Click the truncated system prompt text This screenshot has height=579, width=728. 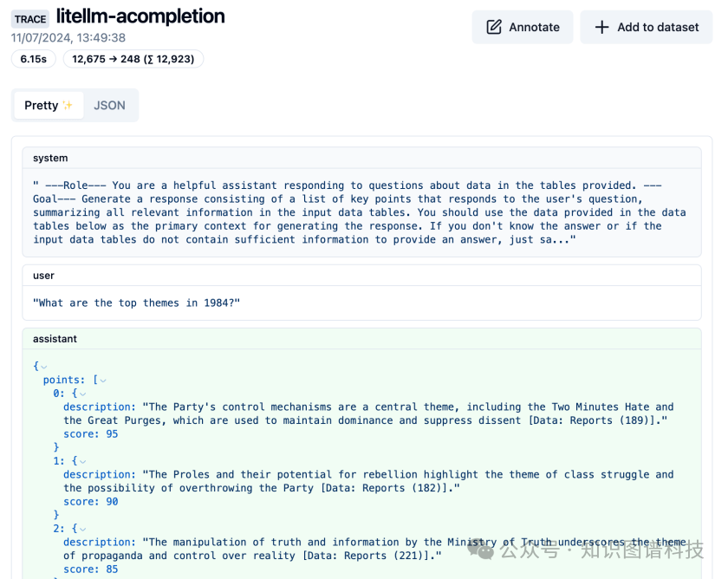(360, 212)
